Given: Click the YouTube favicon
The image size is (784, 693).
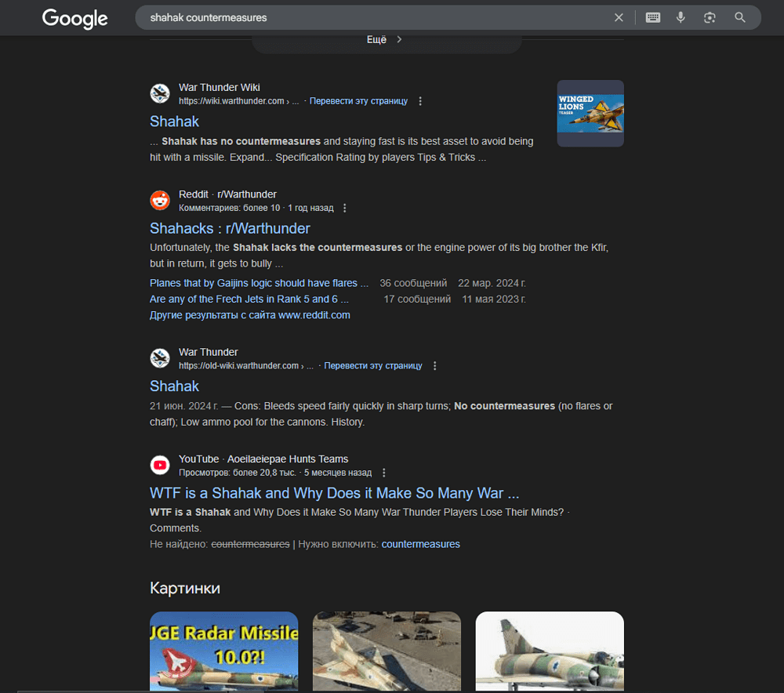Looking at the screenshot, I should tap(160, 465).
